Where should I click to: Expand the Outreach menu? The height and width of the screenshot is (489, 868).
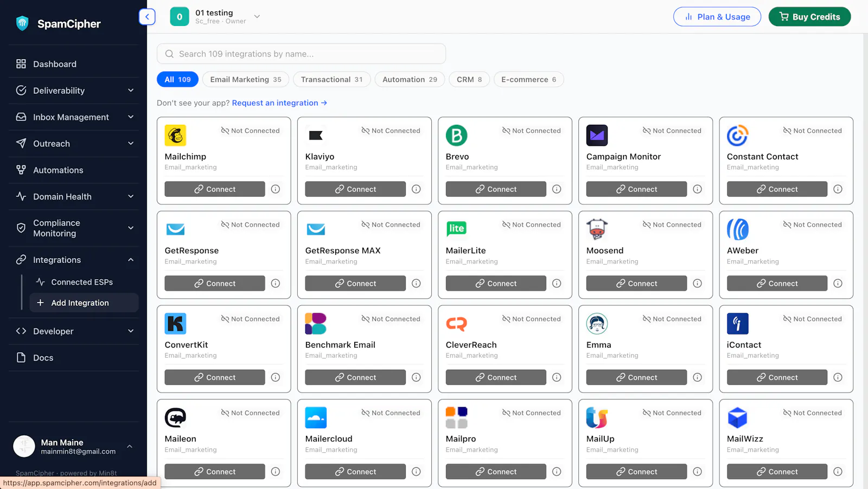[x=74, y=144]
